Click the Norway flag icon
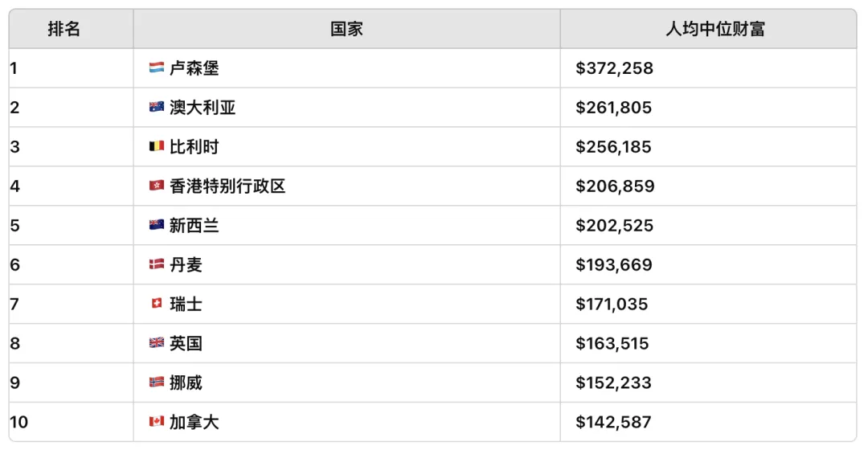 click(x=157, y=382)
